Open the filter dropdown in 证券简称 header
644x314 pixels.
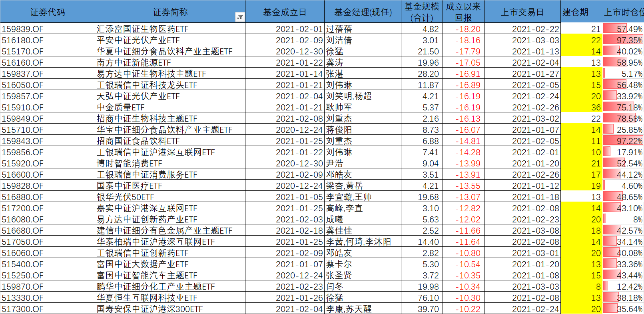[240, 17]
